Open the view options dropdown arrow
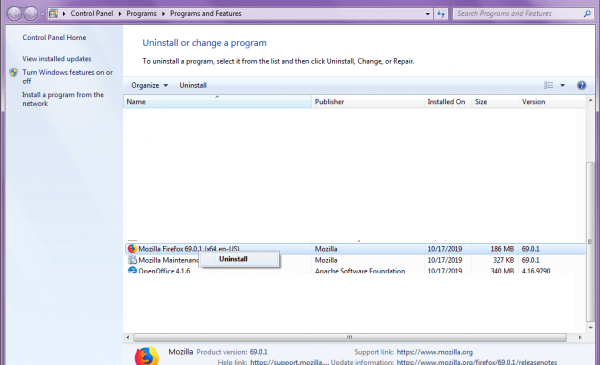Screen dimensions: 600x365 point(562,85)
